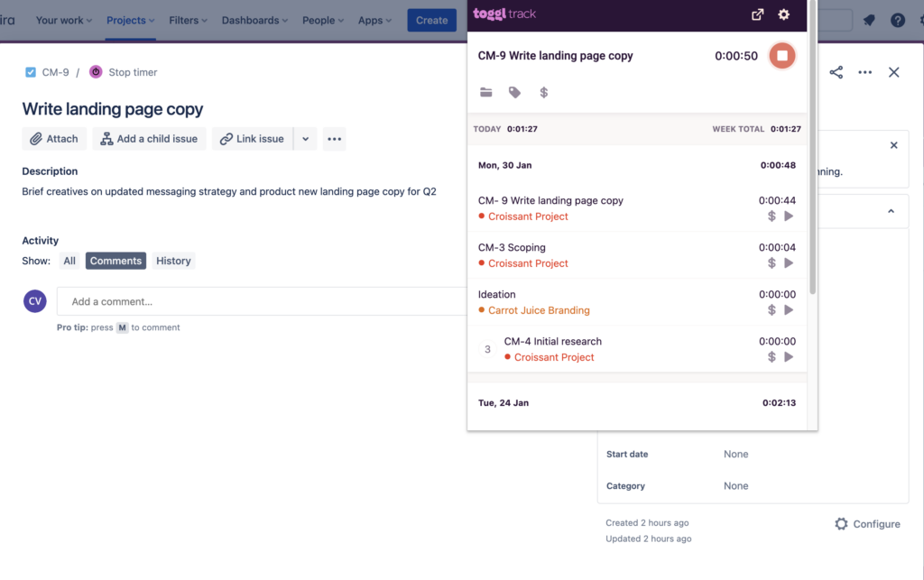Click the share icon on the issue
The width and height of the screenshot is (924, 580).
coord(836,72)
